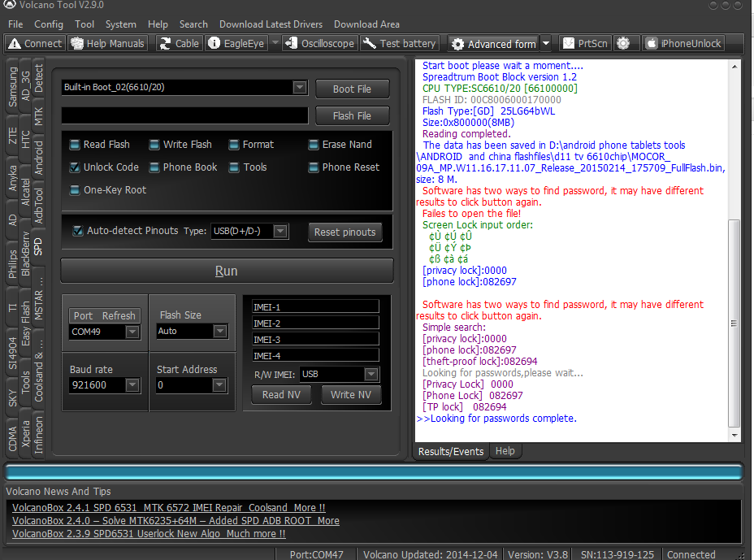Check the Tools option checkbox
Screen dimensions: 754x560
234,167
